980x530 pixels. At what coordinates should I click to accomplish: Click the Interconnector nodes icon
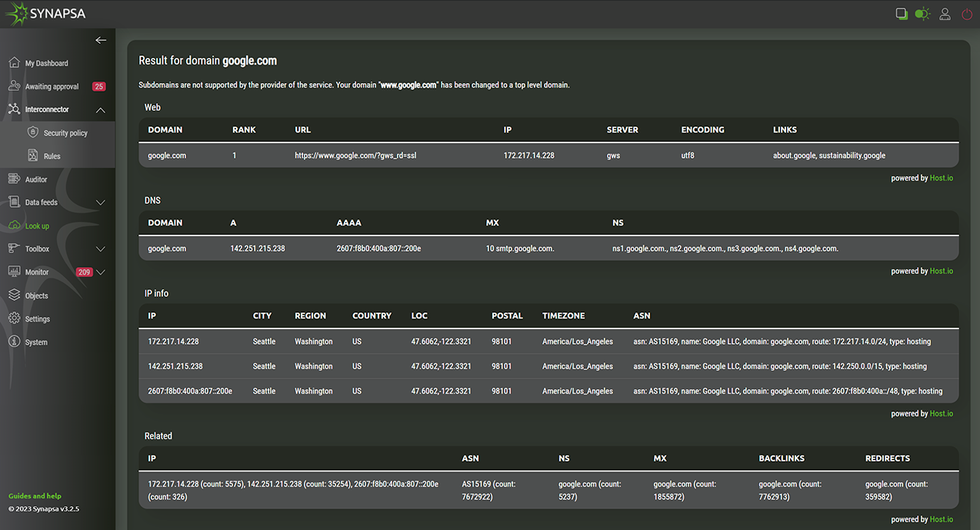point(14,109)
